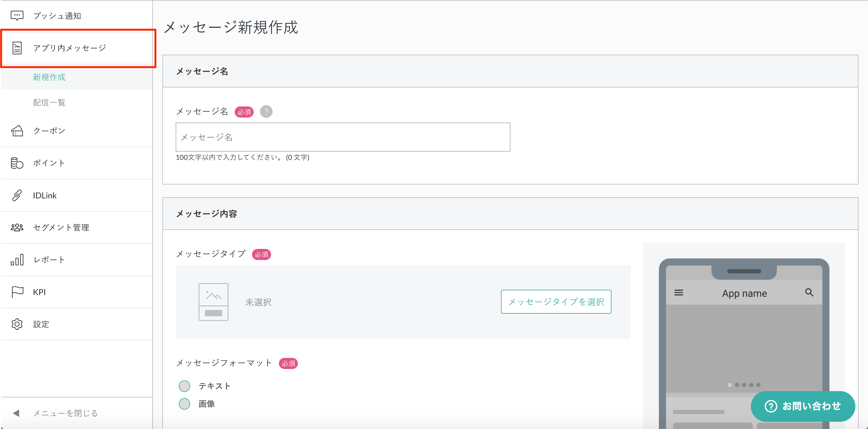Screen dimensions: 868x429
Task: Select the テキスト message format radio
Action: pyautogui.click(x=184, y=386)
